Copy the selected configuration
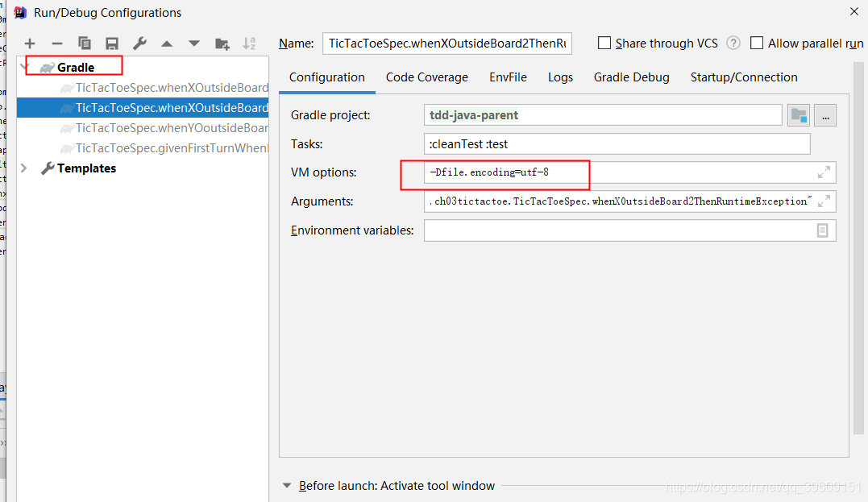Viewport: 868px width, 502px height. (84, 43)
